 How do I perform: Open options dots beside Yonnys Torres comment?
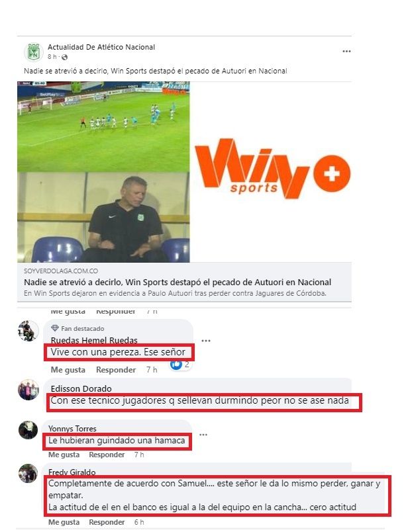203,435
